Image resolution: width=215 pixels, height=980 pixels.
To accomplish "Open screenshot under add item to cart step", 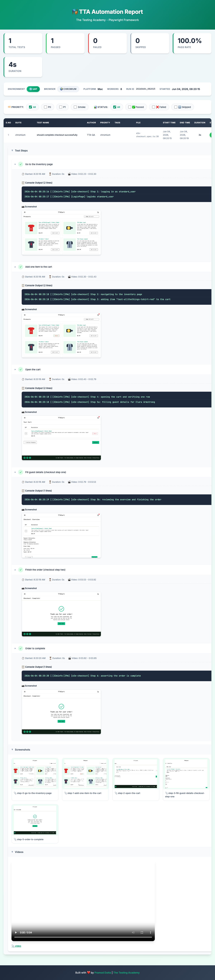I will click(x=61, y=335).
